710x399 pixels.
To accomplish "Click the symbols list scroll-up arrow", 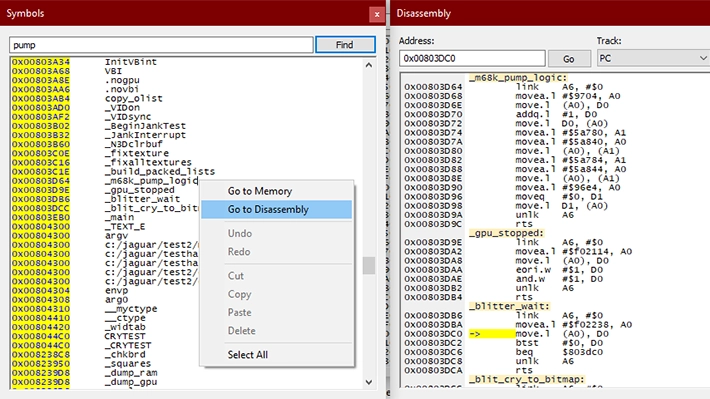I will tap(369, 65).
